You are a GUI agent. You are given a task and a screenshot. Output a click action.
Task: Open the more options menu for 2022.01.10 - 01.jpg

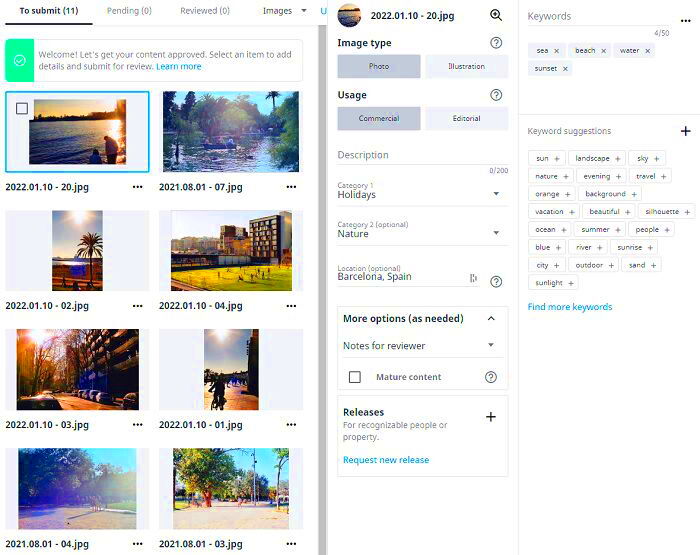click(291, 424)
